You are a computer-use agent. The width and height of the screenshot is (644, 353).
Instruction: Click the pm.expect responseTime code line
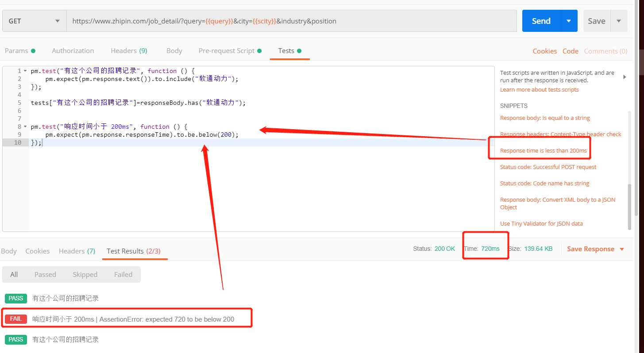click(x=142, y=134)
